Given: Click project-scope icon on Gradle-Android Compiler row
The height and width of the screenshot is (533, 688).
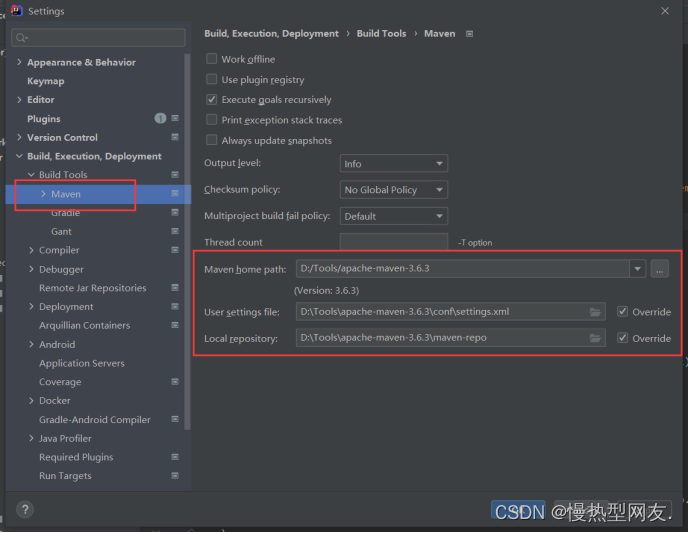Looking at the screenshot, I should [x=175, y=419].
